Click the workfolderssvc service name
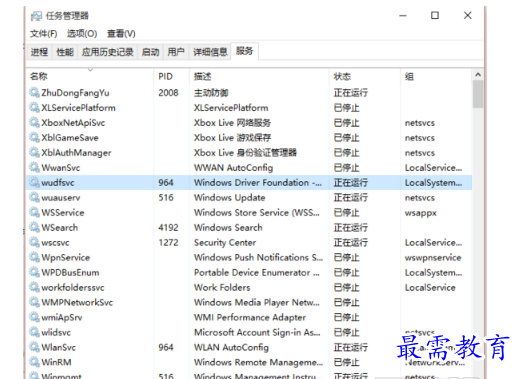Viewport: 518px width, 379px height. point(73,288)
